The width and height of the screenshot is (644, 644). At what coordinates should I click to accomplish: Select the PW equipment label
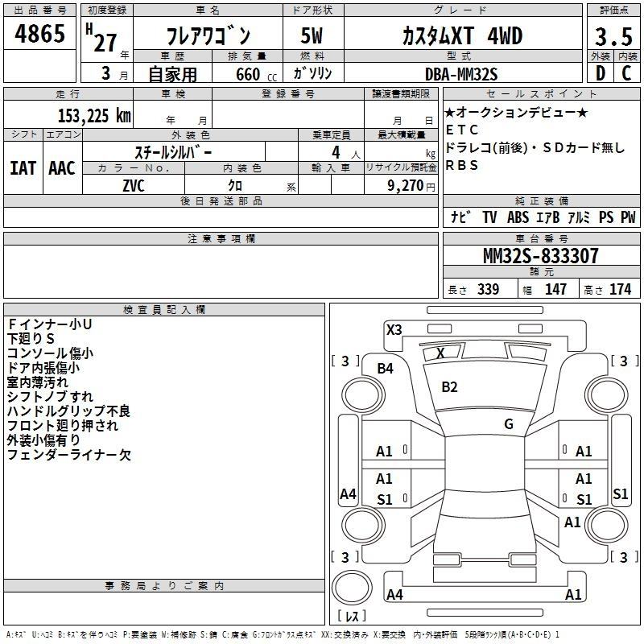tap(628, 217)
